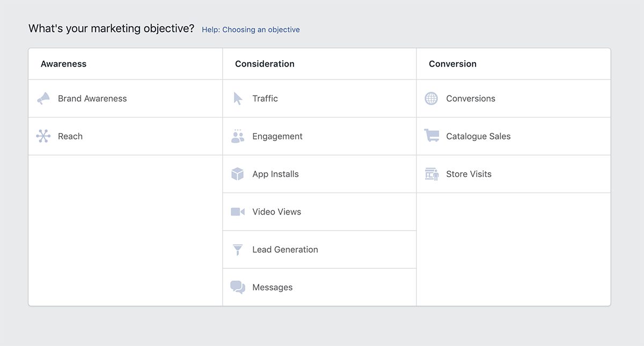Viewport: 644px width, 346px height.
Task: Pick the Engagement objective
Action: pos(319,136)
